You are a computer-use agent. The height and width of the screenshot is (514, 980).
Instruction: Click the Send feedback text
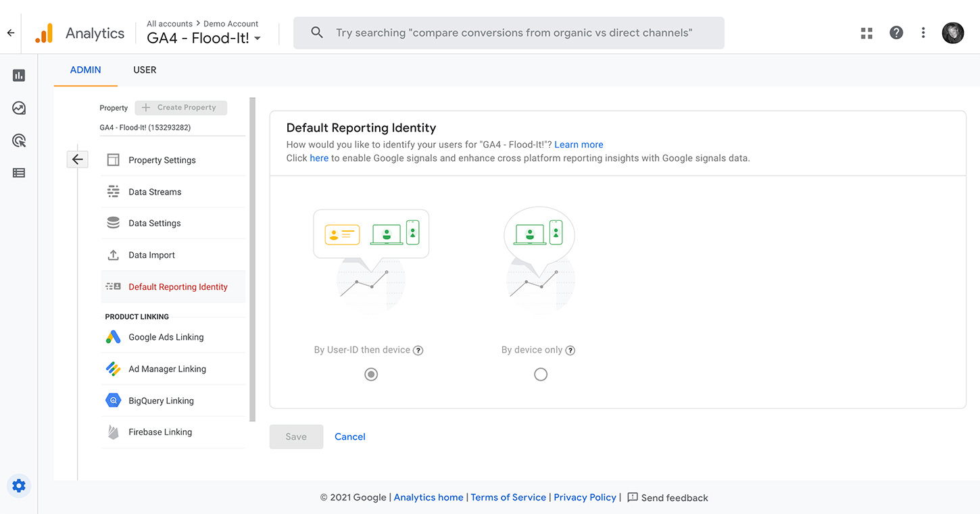[675, 498]
